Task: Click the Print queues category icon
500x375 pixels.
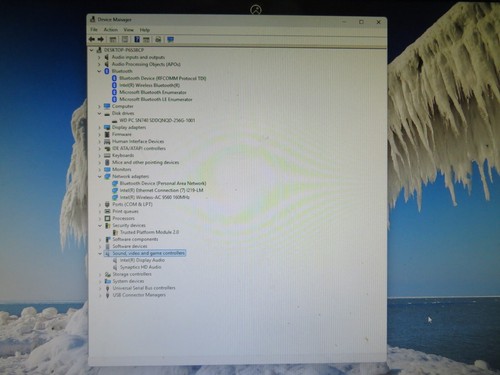Action: coord(107,211)
